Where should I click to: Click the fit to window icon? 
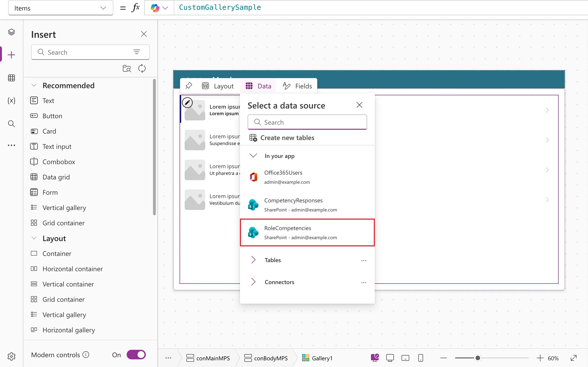(574, 358)
